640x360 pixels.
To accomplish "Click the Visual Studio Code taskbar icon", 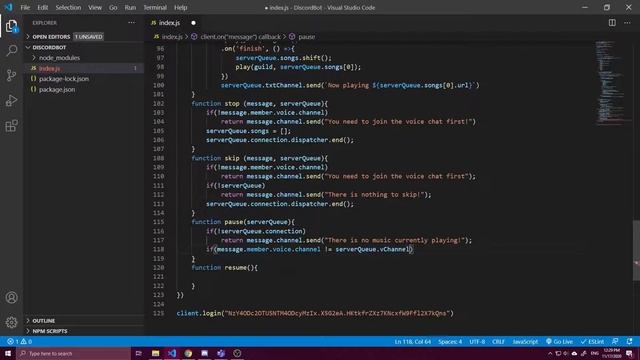I will pyautogui.click(x=172, y=353).
